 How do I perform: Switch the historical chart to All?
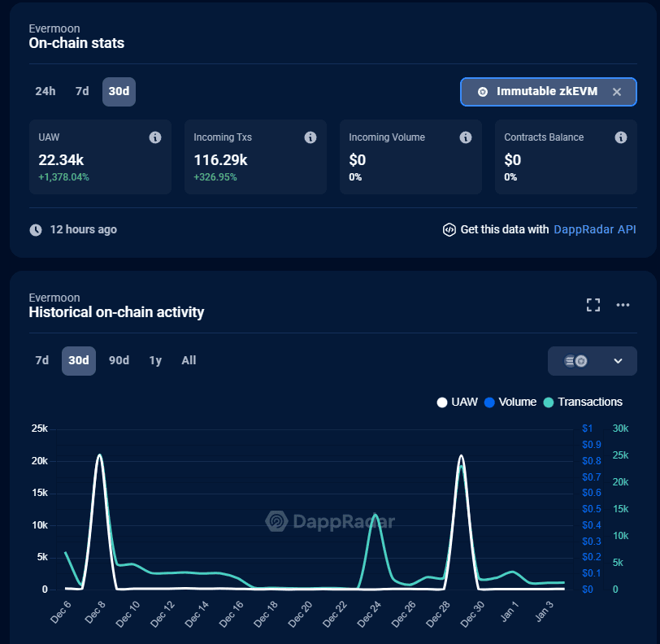tap(189, 360)
